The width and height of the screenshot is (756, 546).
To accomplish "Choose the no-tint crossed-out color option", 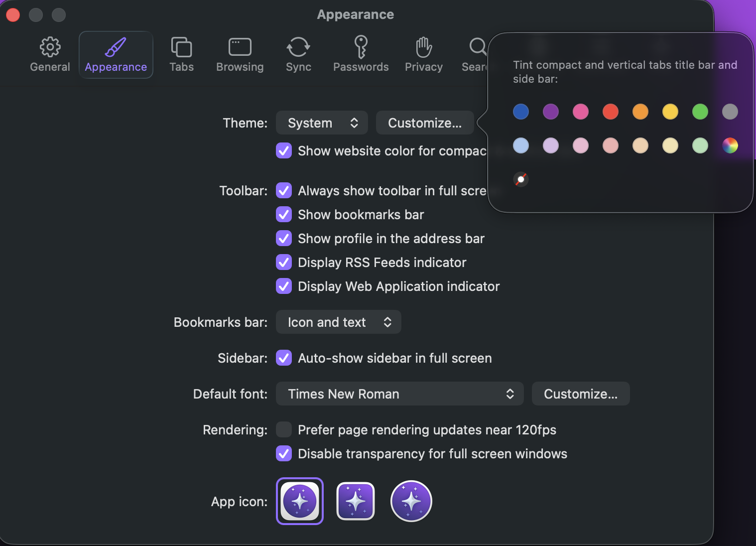I will [521, 179].
